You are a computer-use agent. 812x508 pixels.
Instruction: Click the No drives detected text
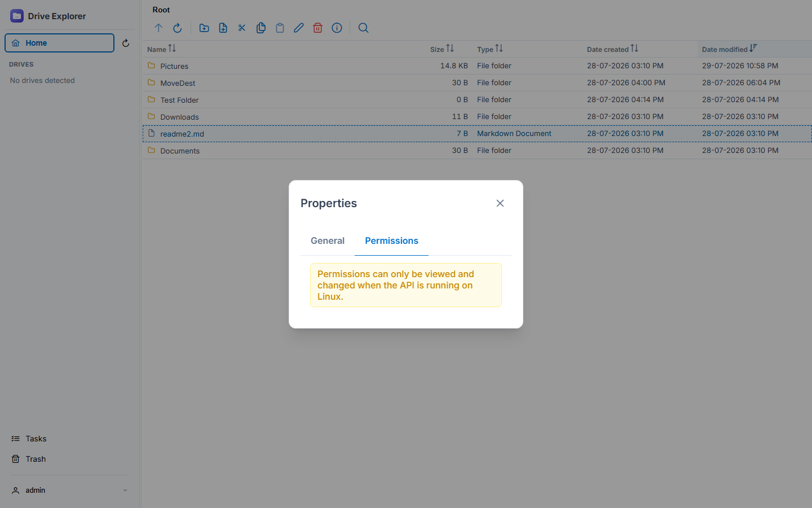(x=42, y=80)
